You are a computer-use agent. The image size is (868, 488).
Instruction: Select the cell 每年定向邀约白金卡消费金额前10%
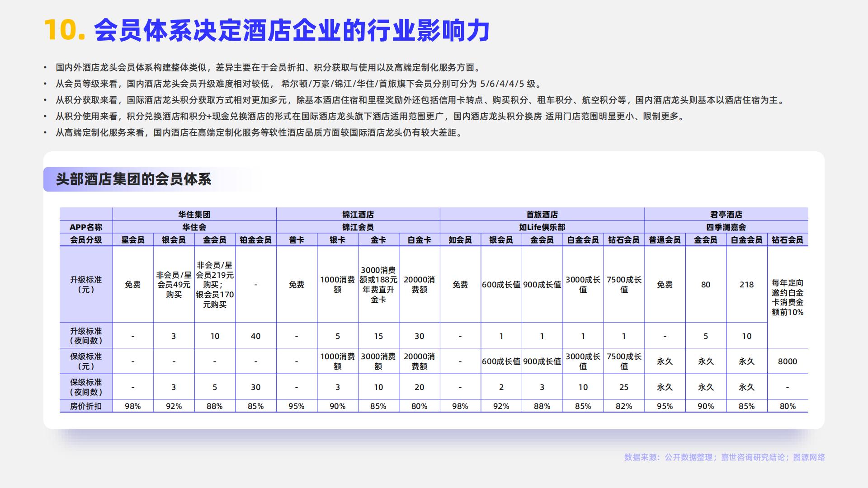pos(788,297)
